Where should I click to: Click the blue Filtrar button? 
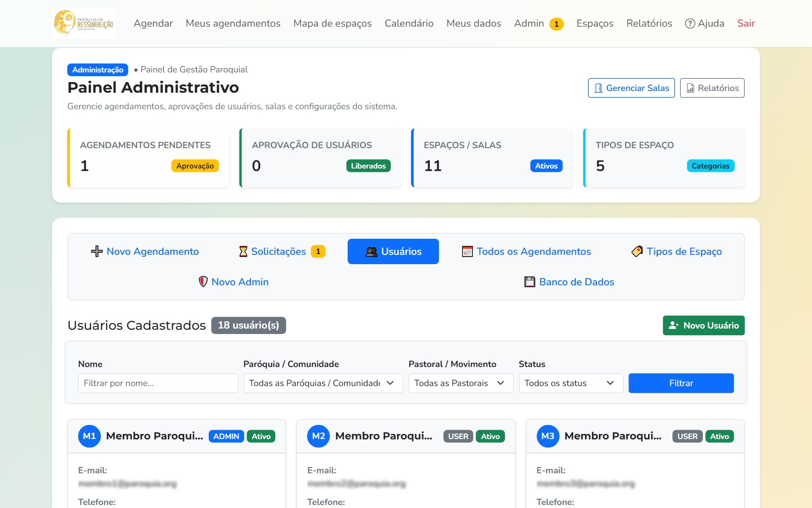(x=681, y=383)
